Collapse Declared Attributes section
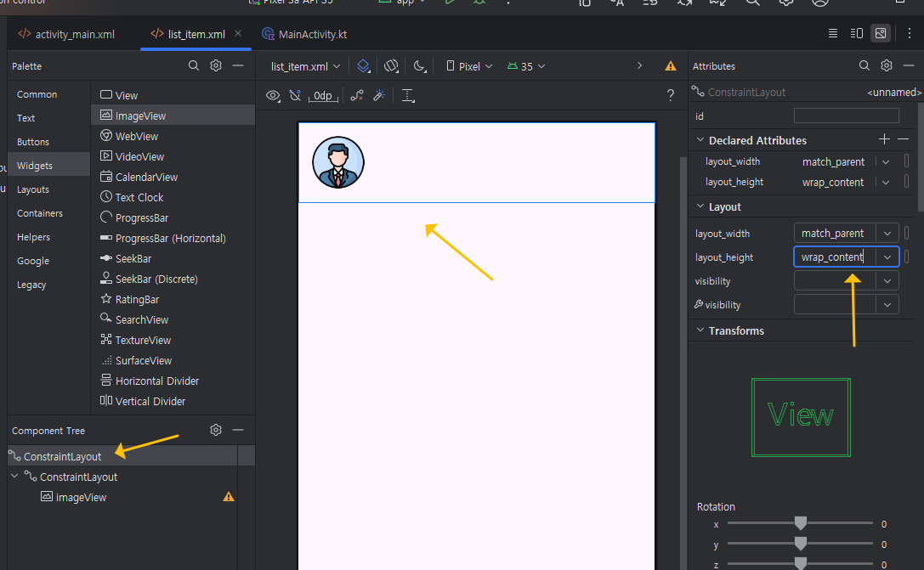The height and width of the screenshot is (570, 924). point(700,140)
